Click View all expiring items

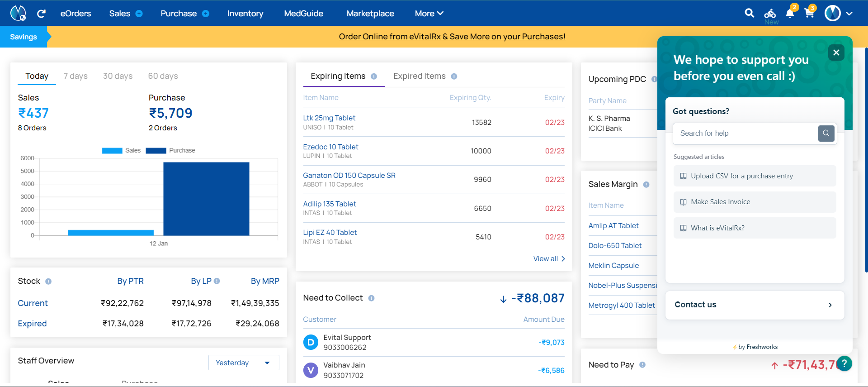tap(549, 259)
